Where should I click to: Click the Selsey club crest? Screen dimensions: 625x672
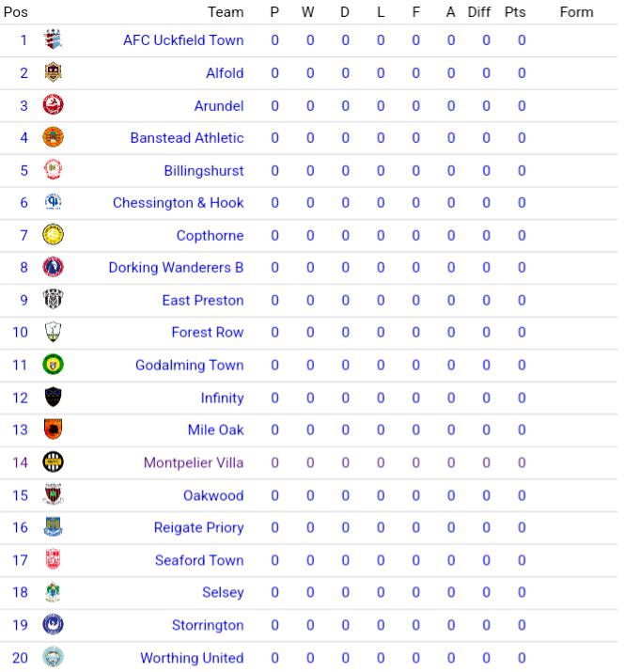tap(54, 593)
